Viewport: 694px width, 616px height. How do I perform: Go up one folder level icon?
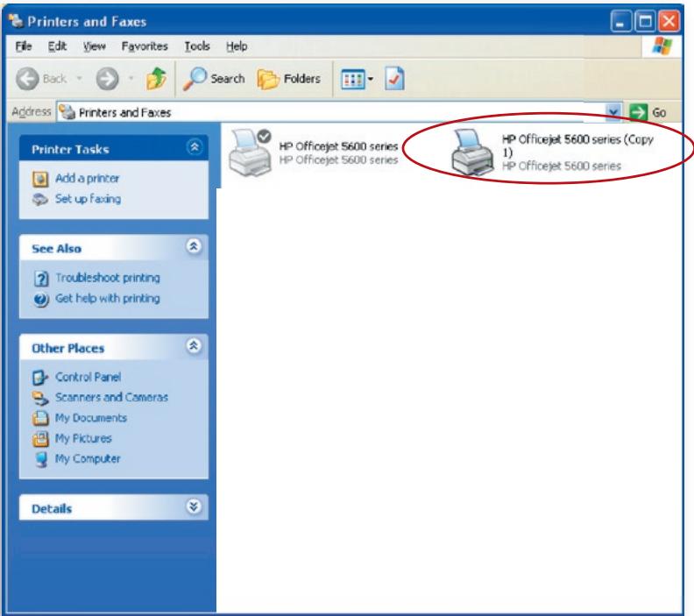[156, 79]
